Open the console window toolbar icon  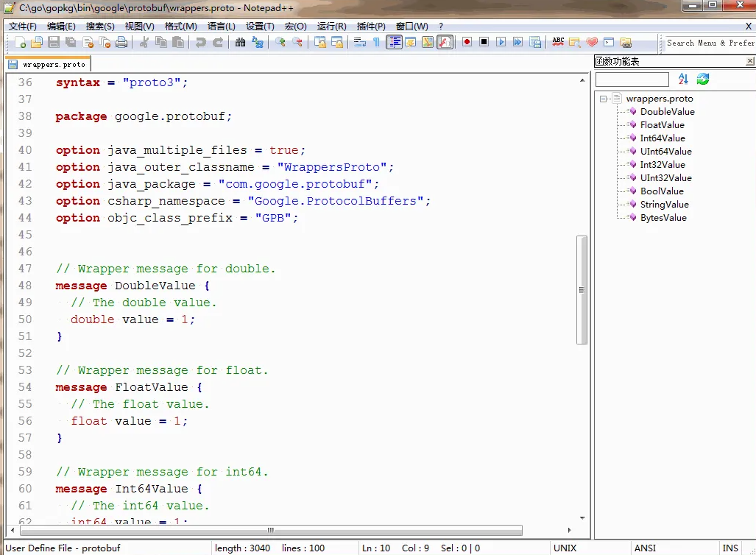click(x=609, y=43)
